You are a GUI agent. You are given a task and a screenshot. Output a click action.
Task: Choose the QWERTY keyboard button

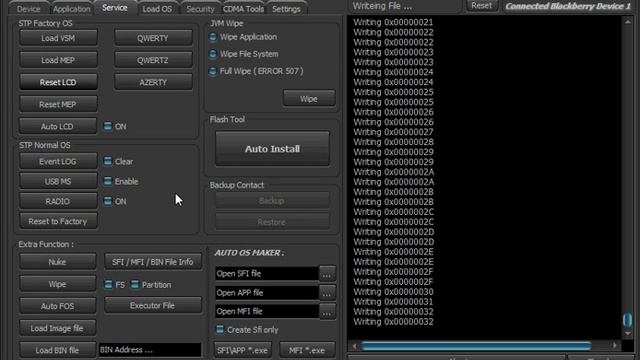[153, 38]
